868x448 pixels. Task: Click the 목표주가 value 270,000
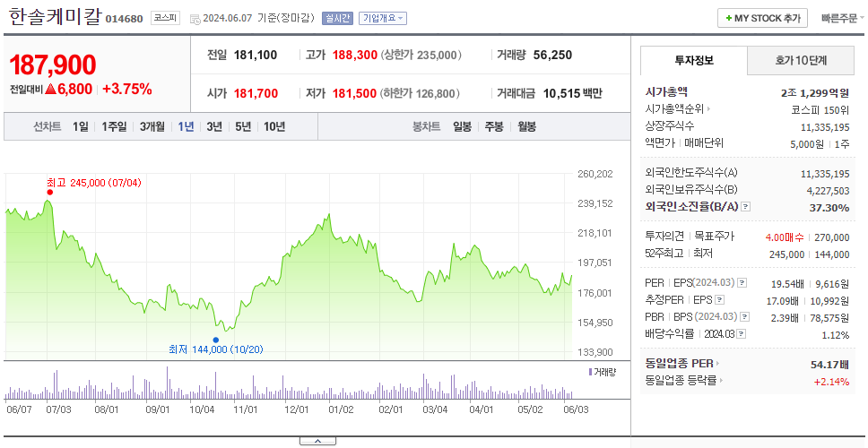831,237
